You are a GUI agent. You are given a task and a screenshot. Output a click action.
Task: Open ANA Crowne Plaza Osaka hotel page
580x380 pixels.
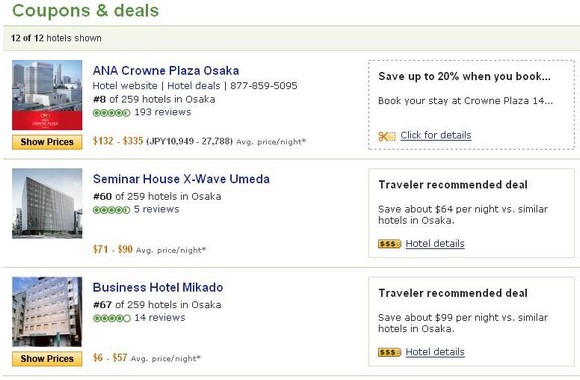click(166, 70)
